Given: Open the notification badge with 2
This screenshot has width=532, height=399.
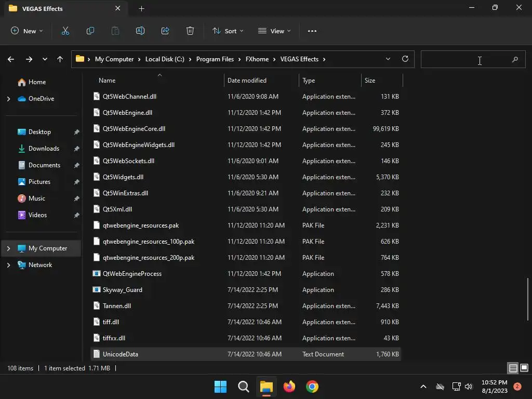Looking at the screenshot, I should click(x=517, y=387).
